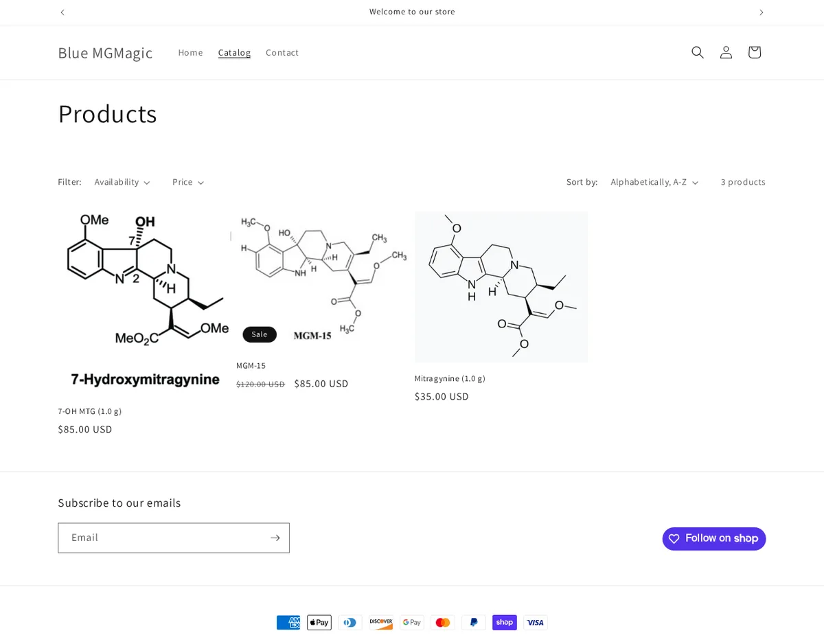Expand the Availability filter
824x644 pixels.
pyautogui.click(x=122, y=182)
